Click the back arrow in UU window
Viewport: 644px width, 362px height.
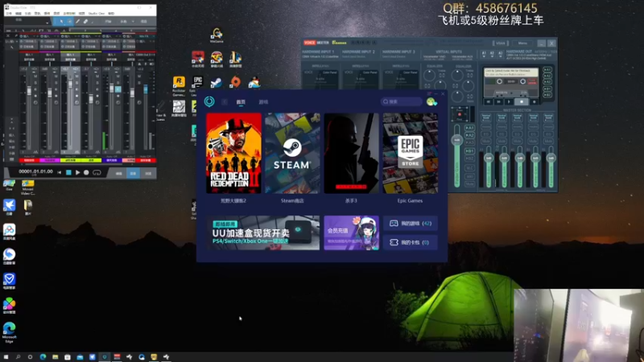tap(225, 102)
